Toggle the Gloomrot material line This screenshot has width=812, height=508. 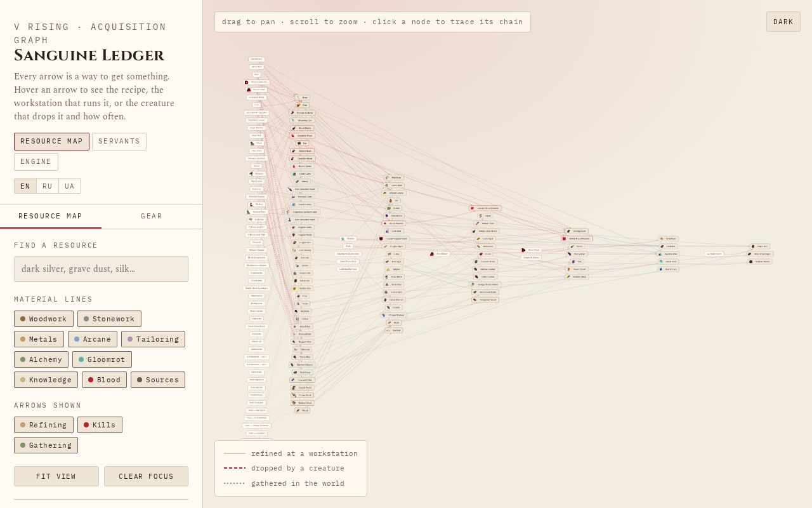click(x=102, y=359)
